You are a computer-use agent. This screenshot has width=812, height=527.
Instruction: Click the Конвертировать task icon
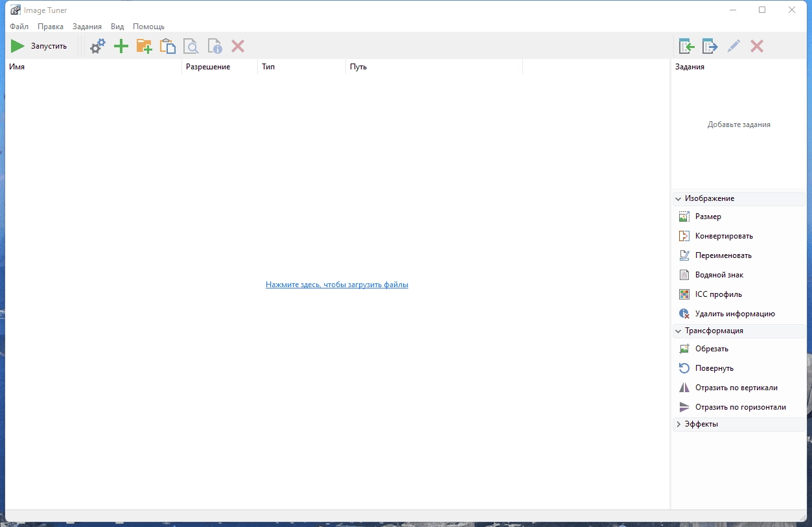pyautogui.click(x=684, y=236)
